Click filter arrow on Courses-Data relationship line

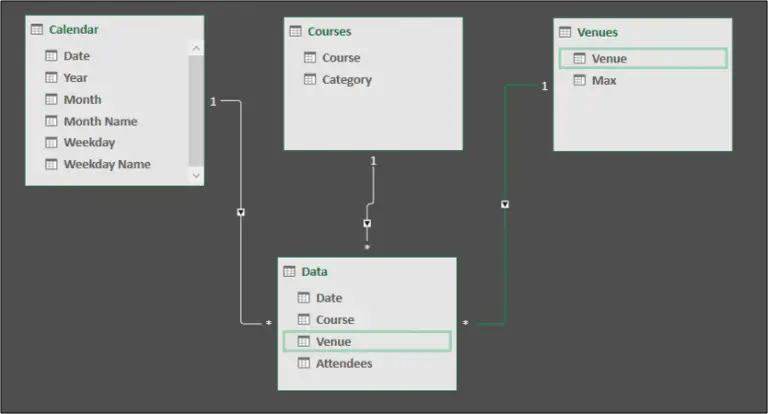pyautogui.click(x=367, y=223)
